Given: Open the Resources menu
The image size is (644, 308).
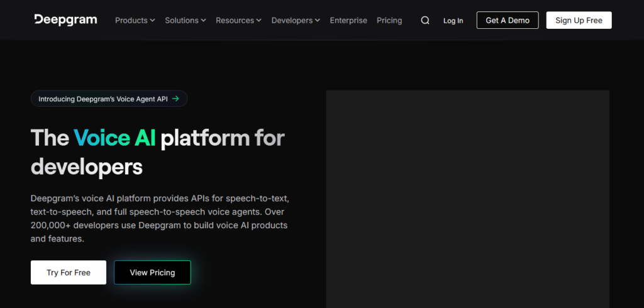Looking at the screenshot, I should point(238,21).
